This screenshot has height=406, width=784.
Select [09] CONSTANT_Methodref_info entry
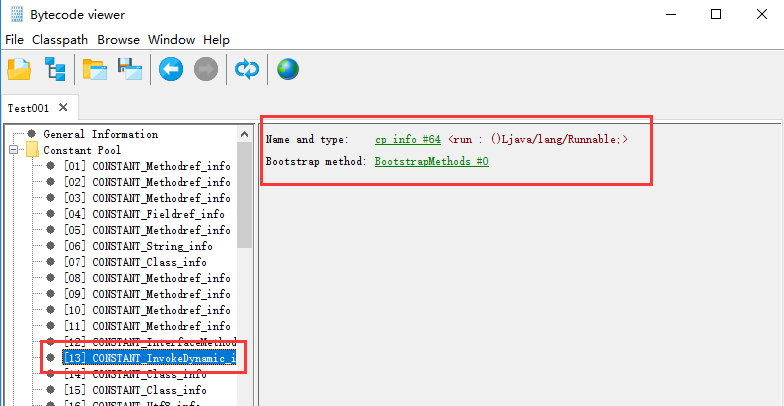pyautogui.click(x=147, y=294)
